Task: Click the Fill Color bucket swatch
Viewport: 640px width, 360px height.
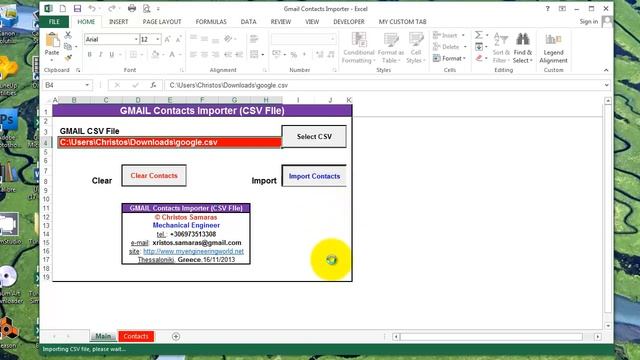Action: (x=155, y=54)
